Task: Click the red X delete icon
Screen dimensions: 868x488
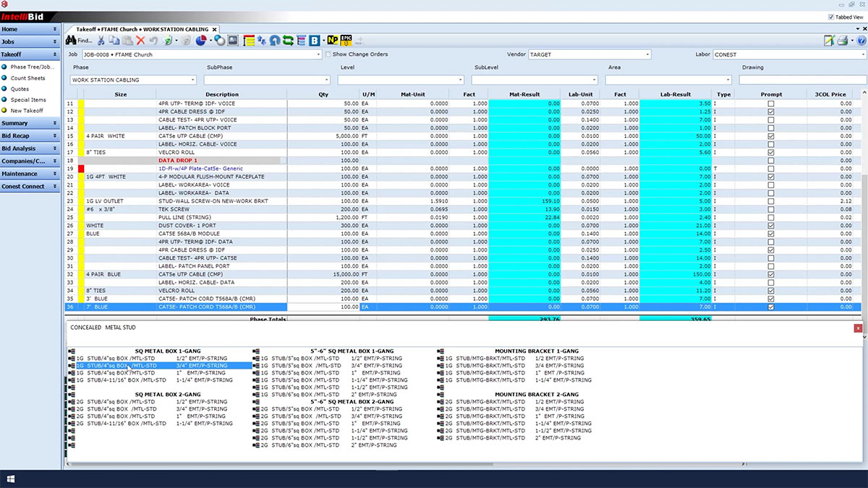Action: [x=140, y=40]
